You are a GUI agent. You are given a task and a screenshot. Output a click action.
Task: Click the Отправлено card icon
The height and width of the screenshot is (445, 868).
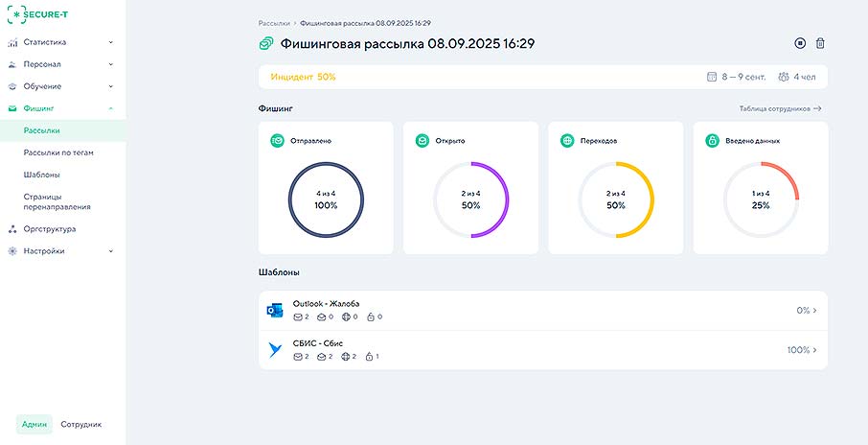point(277,141)
